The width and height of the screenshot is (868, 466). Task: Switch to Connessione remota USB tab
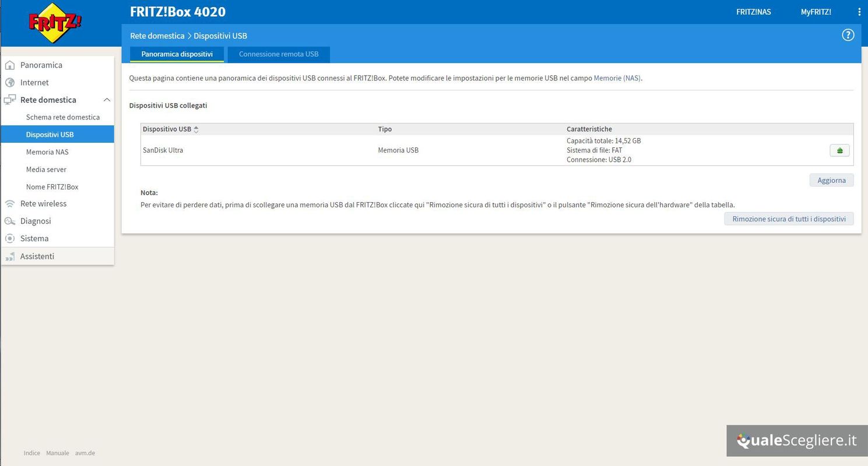(279, 54)
